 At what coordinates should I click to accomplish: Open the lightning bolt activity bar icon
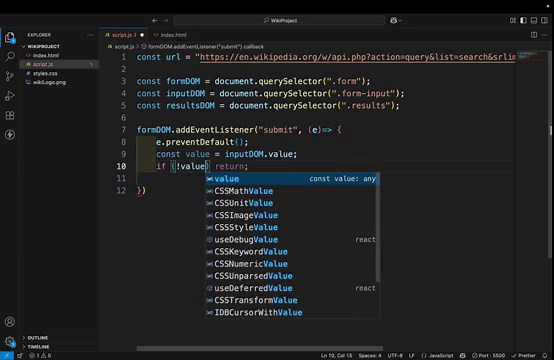pyautogui.click(x=10, y=135)
